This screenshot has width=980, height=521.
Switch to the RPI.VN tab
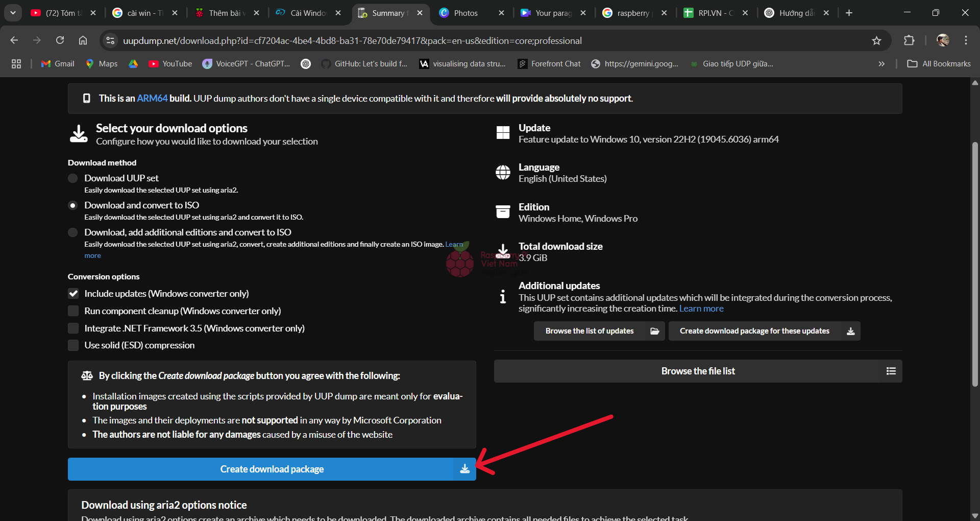715,13
